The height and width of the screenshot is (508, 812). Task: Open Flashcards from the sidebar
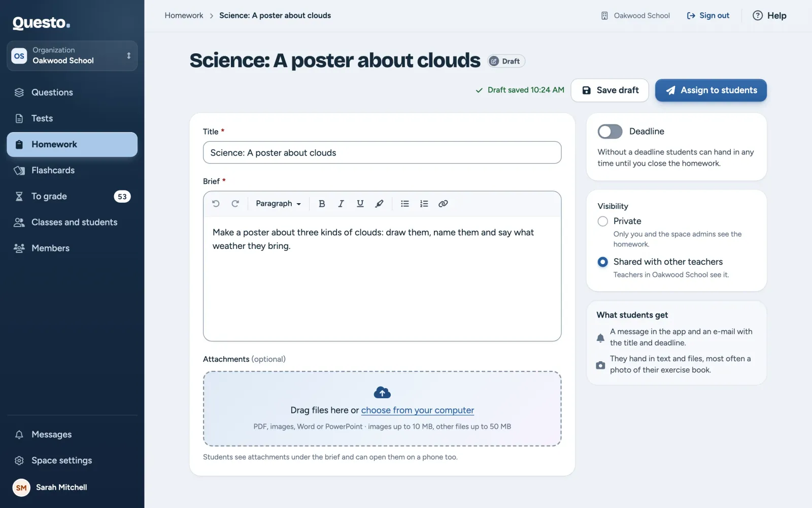pos(72,170)
